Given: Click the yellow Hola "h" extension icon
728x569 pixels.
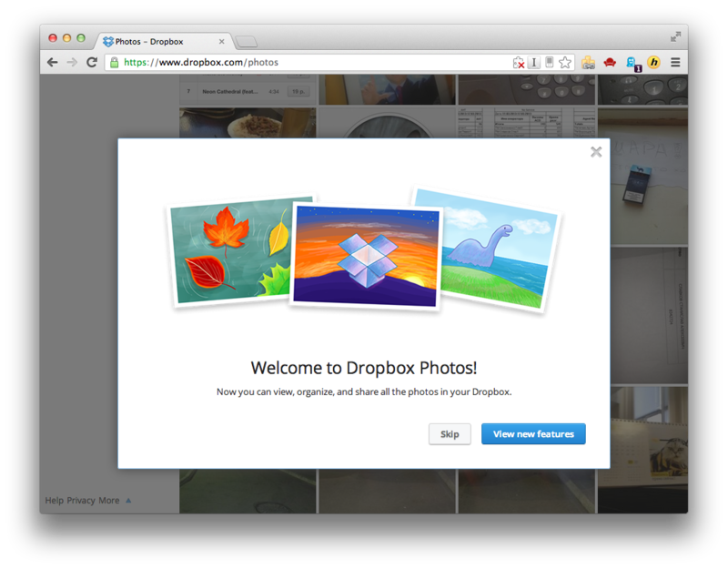Looking at the screenshot, I should tap(653, 62).
